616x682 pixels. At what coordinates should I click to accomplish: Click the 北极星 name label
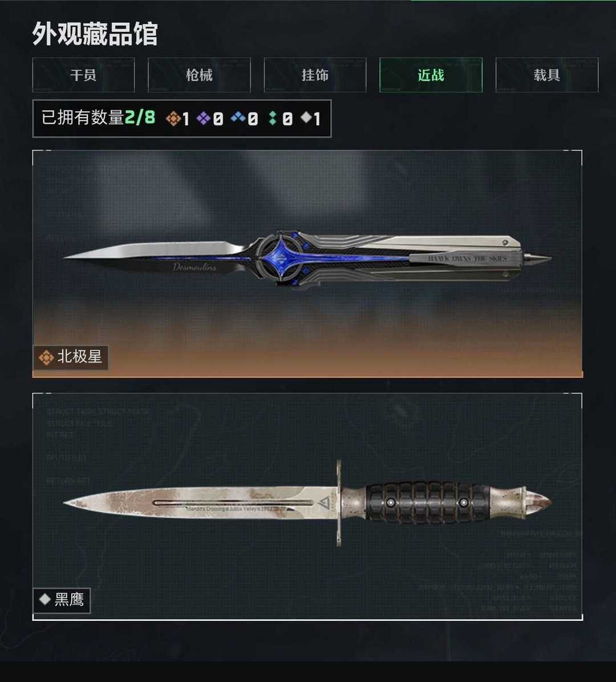[79, 357]
